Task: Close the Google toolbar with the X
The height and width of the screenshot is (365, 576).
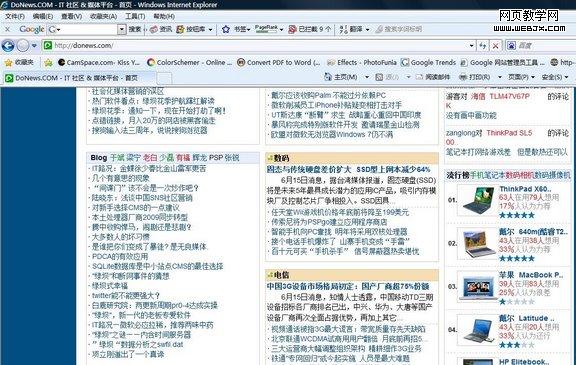Action: click(x=7, y=29)
